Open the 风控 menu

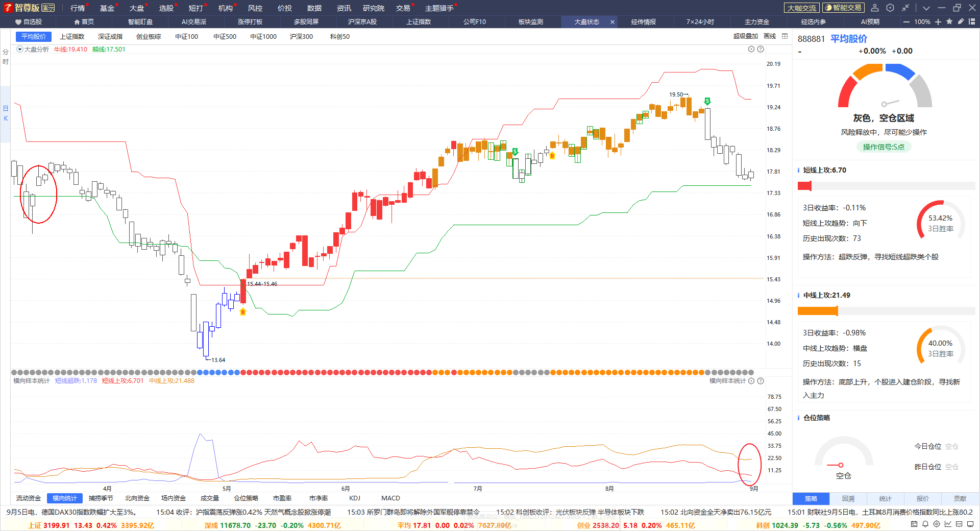[255, 8]
